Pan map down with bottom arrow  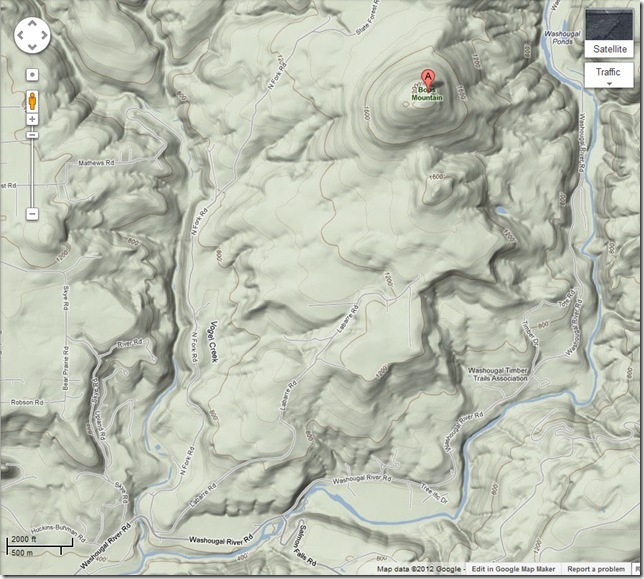tap(32, 47)
